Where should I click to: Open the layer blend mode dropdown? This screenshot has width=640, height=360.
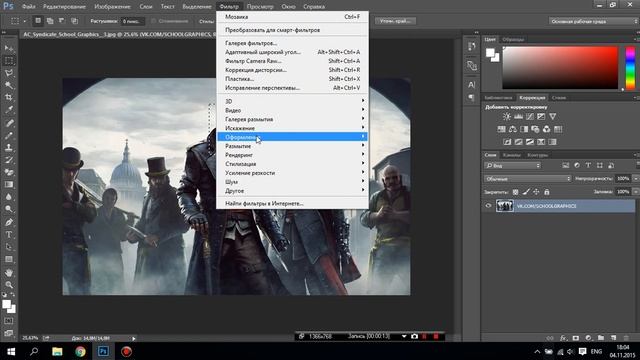[x=528, y=179]
